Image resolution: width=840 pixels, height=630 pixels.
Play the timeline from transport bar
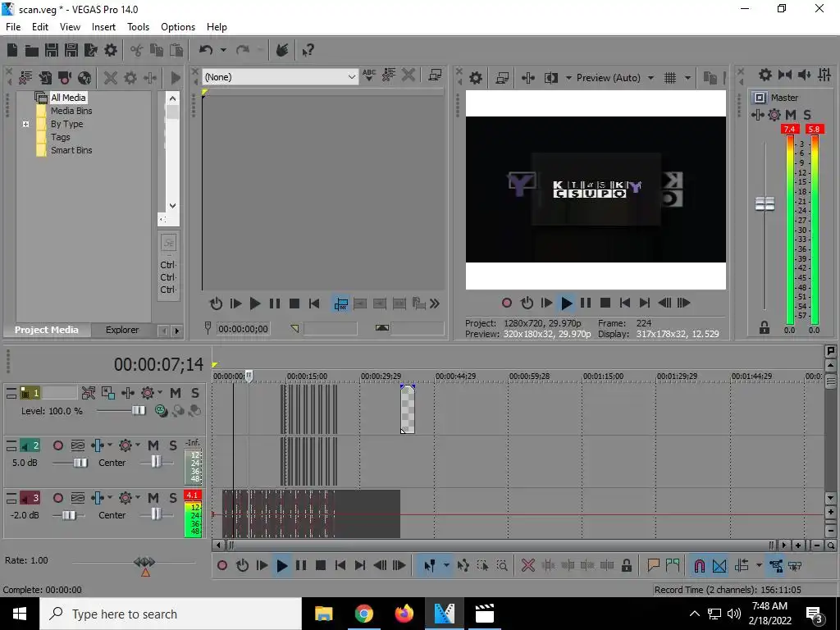tap(282, 565)
